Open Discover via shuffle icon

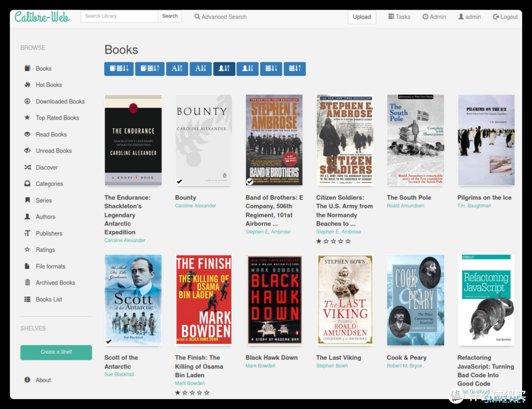pyautogui.click(x=28, y=167)
